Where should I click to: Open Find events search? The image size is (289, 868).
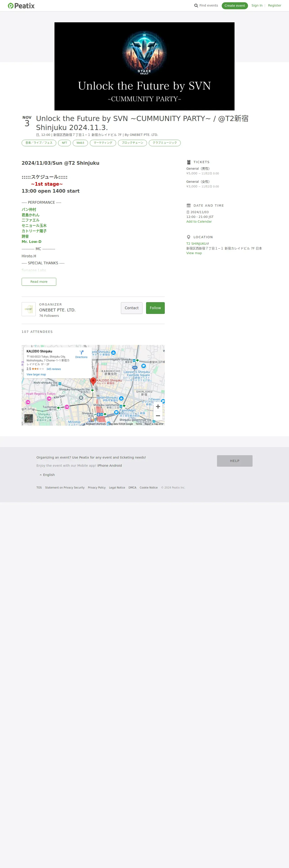(206, 5)
